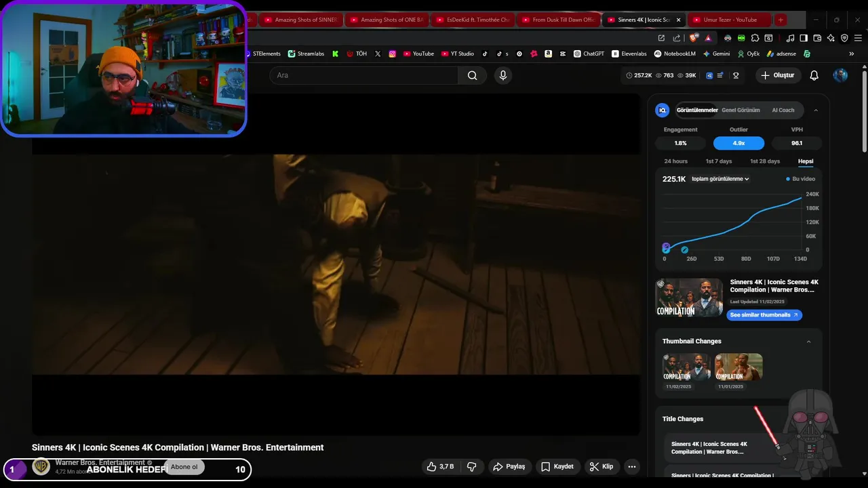The height and width of the screenshot is (488, 868).
Task: Click the Engagement 1.8% pill
Action: pos(680,143)
